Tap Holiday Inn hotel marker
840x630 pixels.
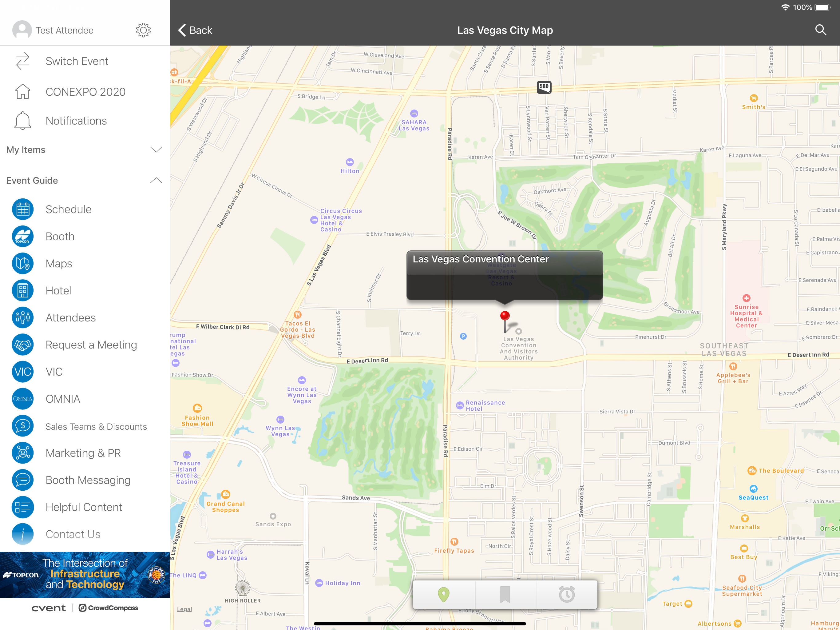click(319, 583)
